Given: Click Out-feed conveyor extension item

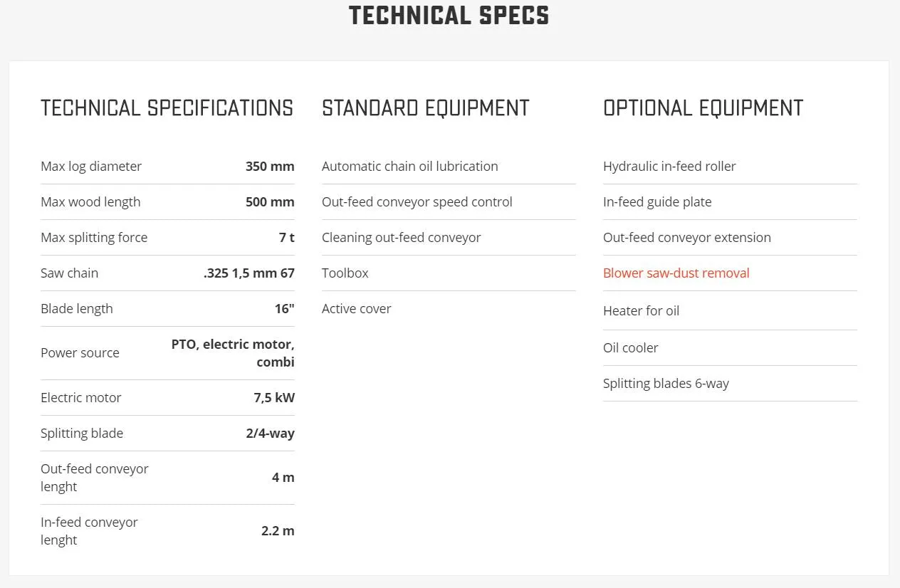Looking at the screenshot, I should (x=687, y=237).
